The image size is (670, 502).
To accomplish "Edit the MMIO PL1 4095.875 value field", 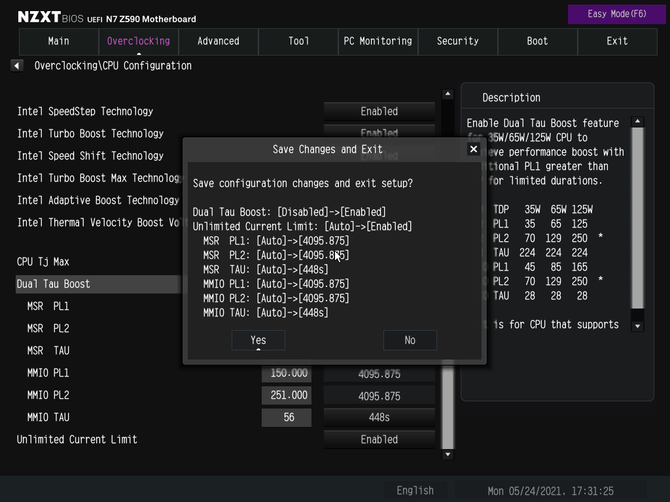I will [379, 374].
